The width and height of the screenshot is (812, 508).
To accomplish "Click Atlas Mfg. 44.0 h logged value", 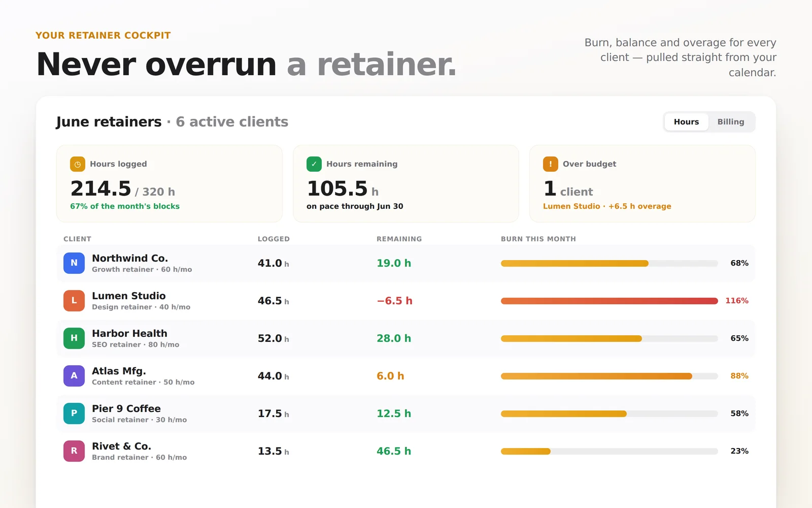I will point(273,376).
